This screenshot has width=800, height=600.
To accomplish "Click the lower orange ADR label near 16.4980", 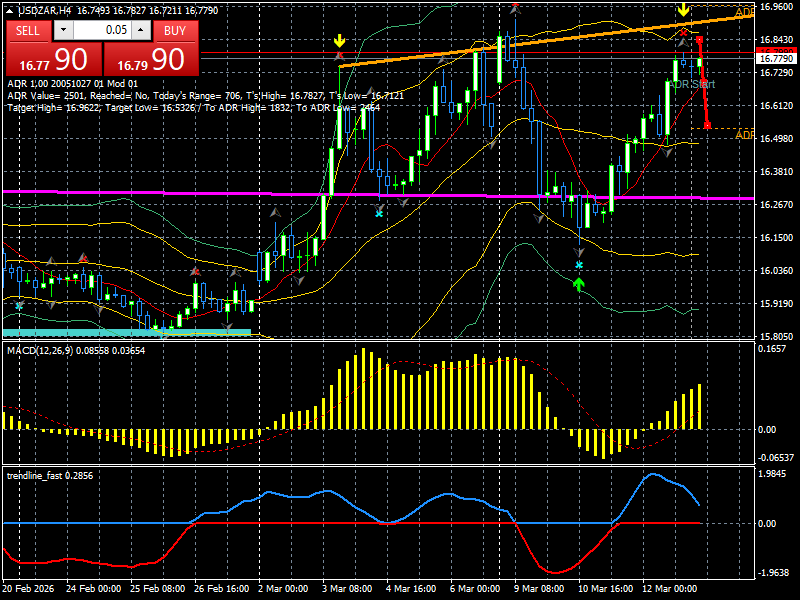I will [x=744, y=134].
